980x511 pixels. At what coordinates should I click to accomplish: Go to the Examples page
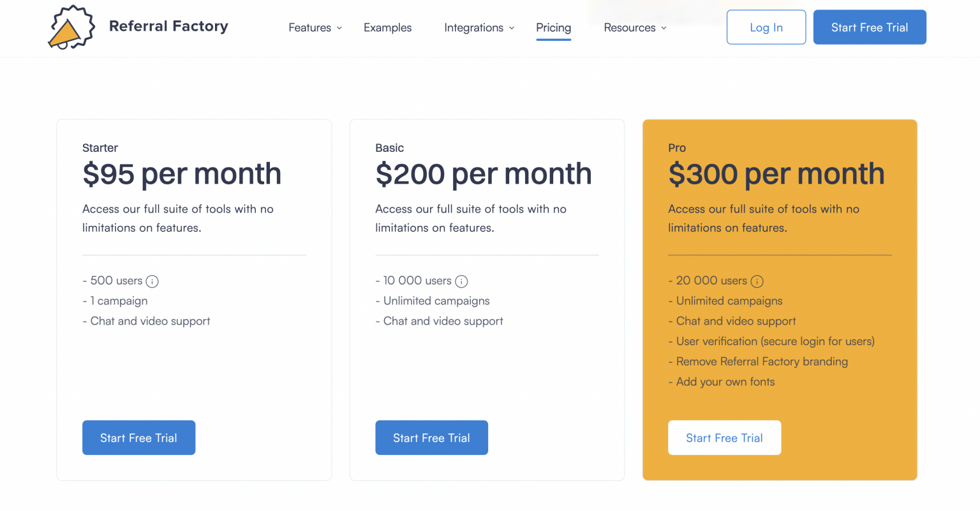(x=387, y=27)
